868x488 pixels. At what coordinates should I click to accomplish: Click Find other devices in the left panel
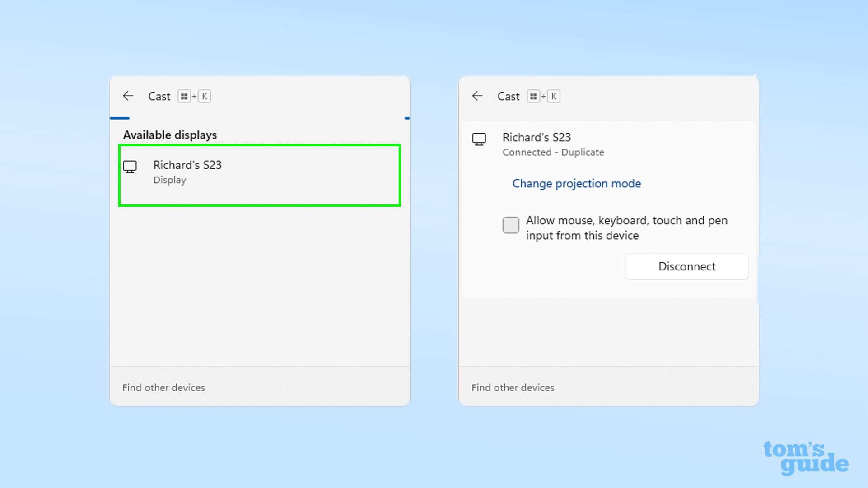pos(163,387)
